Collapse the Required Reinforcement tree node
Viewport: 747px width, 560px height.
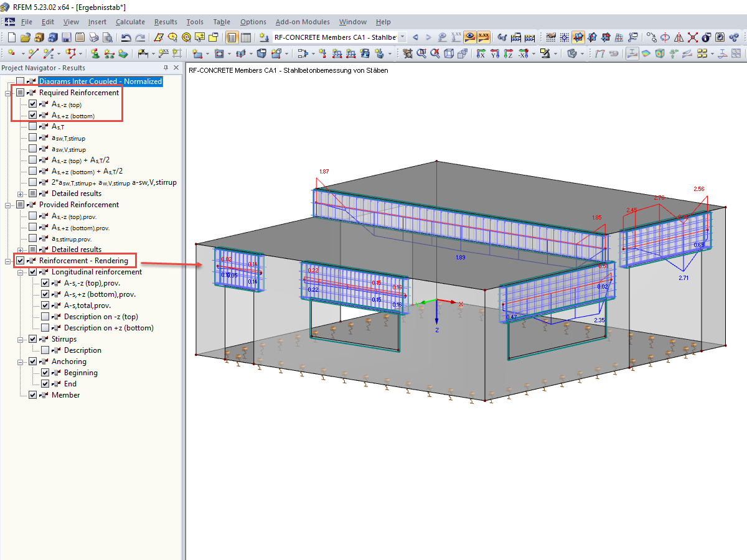(8, 93)
